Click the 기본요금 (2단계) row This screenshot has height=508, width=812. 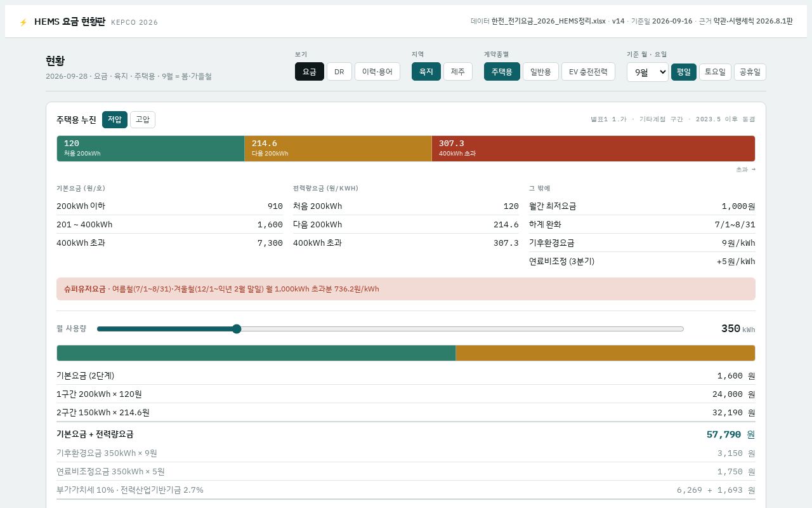click(x=406, y=376)
